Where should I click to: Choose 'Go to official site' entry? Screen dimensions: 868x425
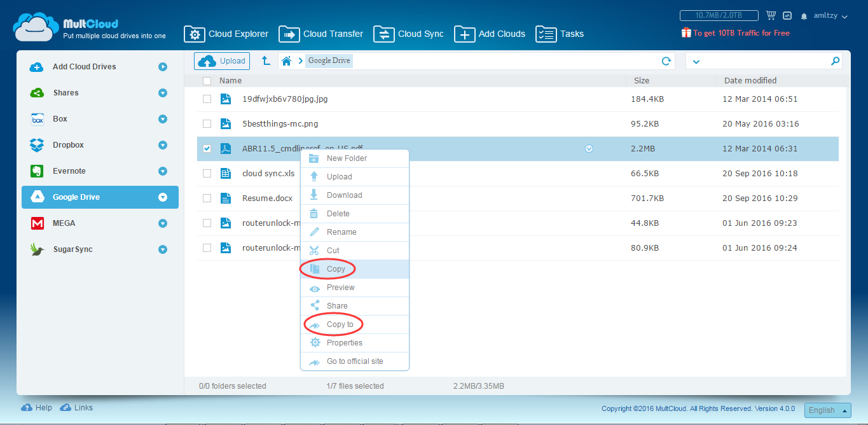click(x=354, y=361)
